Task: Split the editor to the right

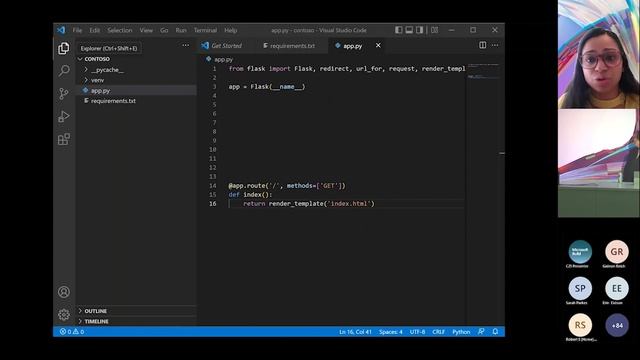Action: (x=482, y=45)
